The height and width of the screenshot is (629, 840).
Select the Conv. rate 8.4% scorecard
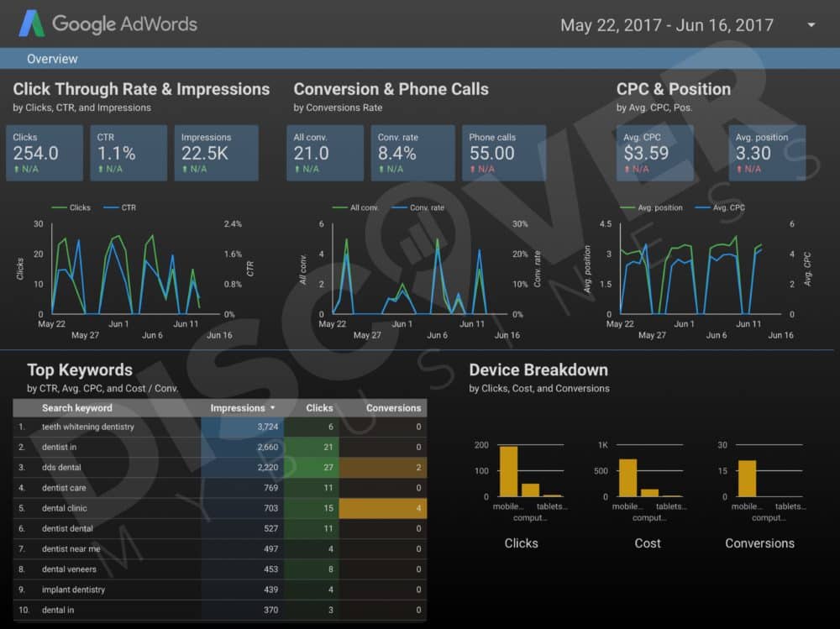[x=413, y=153]
